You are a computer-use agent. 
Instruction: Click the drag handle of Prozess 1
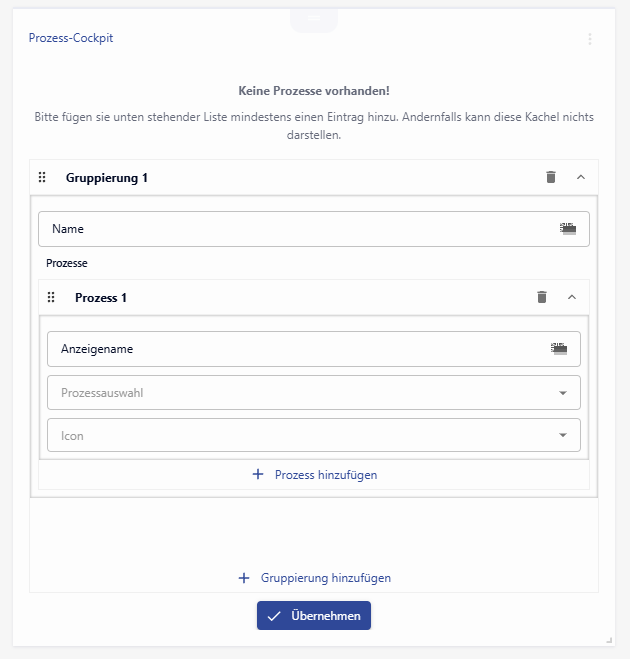click(x=51, y=297)
